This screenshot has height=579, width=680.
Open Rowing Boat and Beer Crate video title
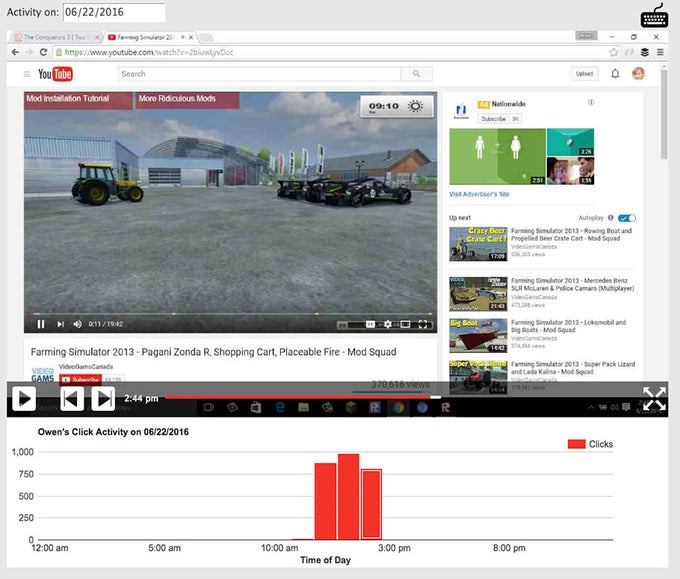pyautogui.click(x=571, y=235)
